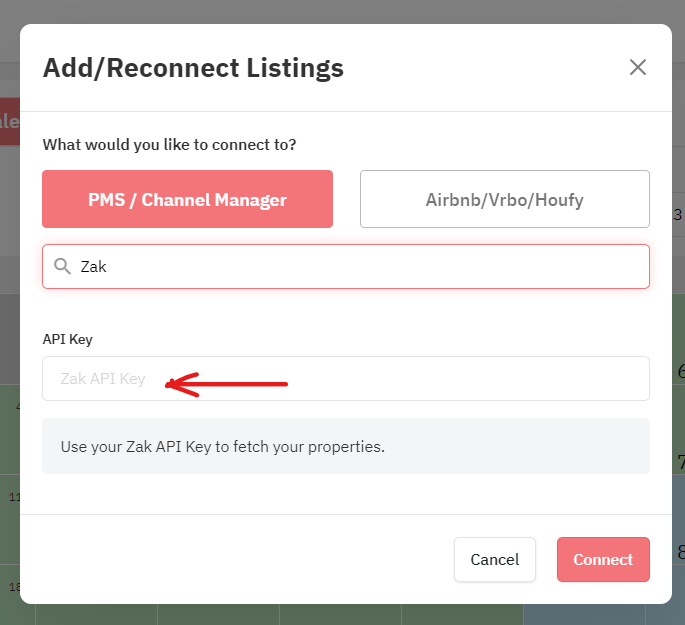685x625 pixels.
Task: Click the red arrow annotation
Action: (x=226, y=384)
